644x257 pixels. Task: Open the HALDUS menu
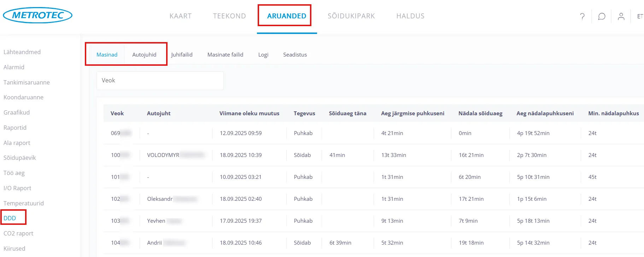410,16
